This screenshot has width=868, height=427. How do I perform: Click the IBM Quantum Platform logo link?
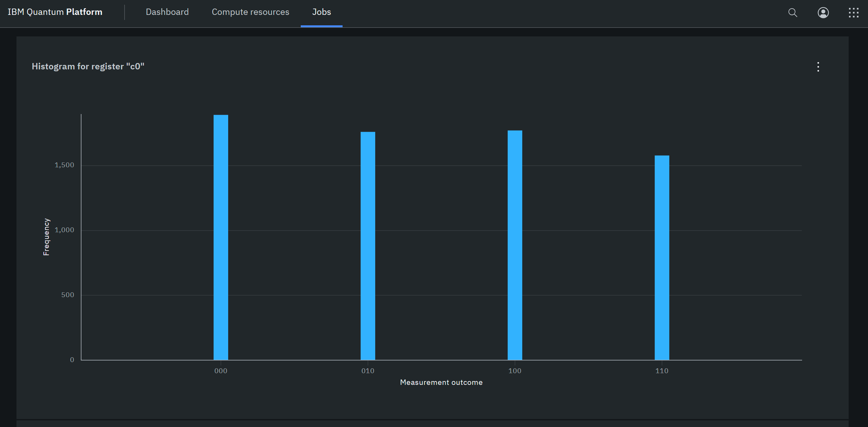tap(55, 12)
